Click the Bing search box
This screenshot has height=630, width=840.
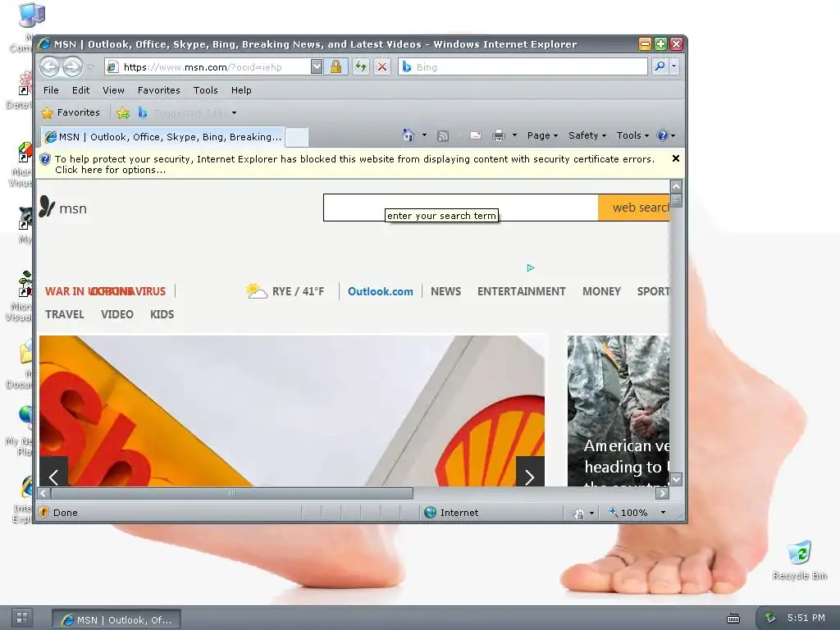point(523,67)
